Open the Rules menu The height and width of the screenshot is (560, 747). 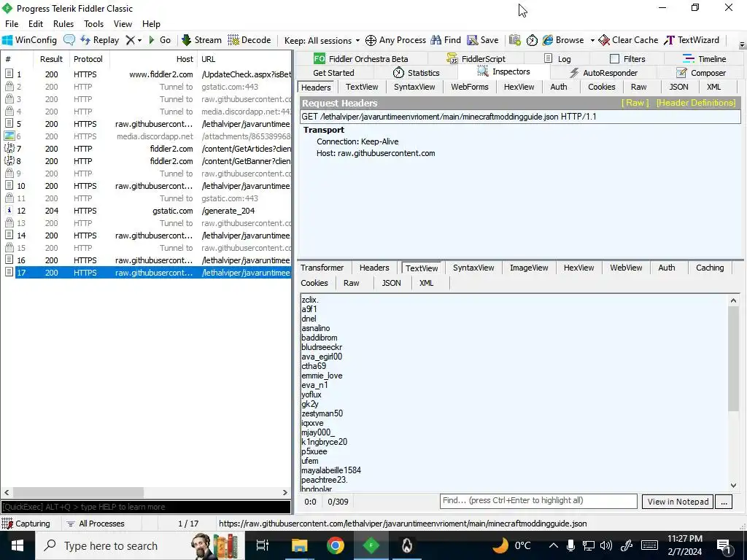[x=63, y=24]
